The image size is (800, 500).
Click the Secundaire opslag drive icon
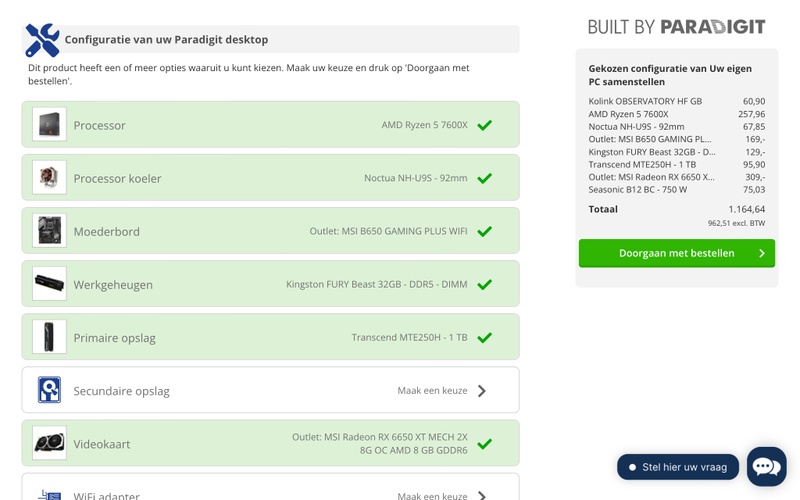[x=49, y=390]
